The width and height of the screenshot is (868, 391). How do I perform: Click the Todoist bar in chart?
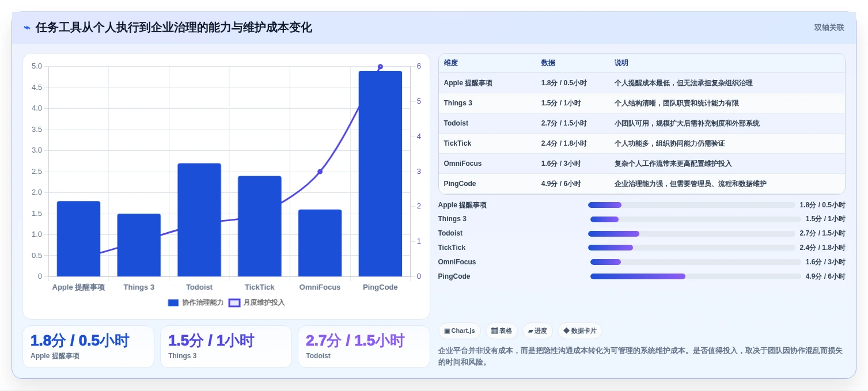tap(199, 220)
